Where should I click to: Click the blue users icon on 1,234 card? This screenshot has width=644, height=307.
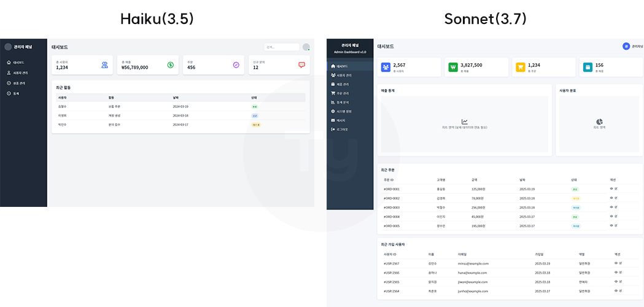tap(105, 65)
